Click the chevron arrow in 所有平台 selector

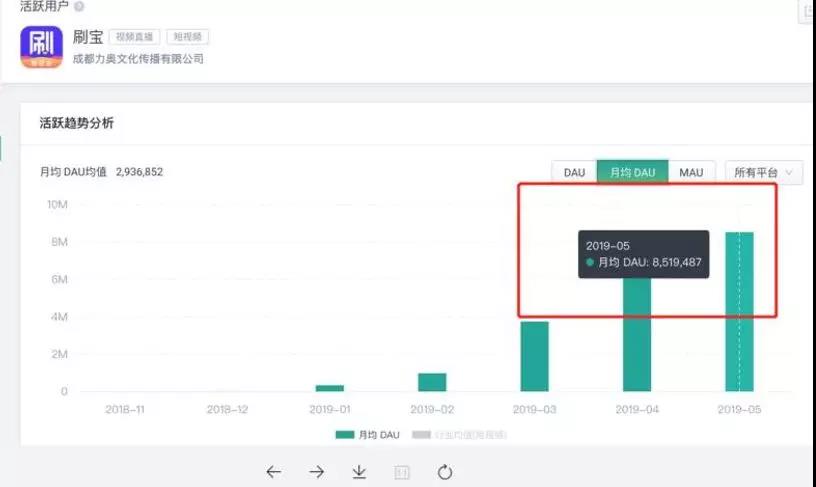pyautogui.click(x=789, y=172)
